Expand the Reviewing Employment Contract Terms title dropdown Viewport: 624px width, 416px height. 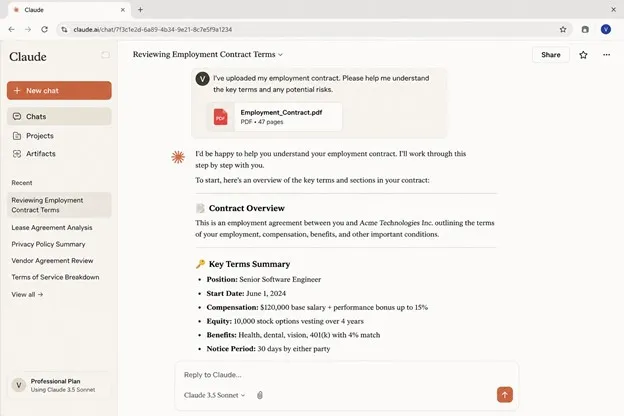(x=208, y=55)
